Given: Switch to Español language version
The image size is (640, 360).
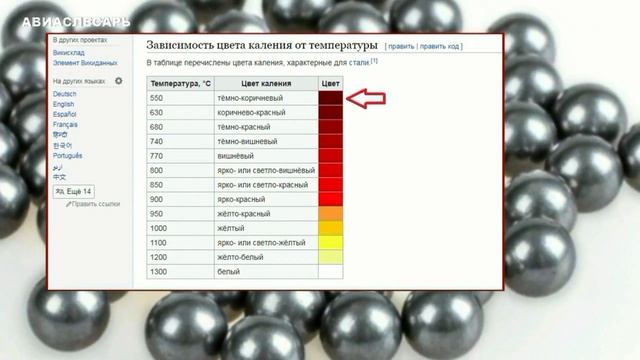Looking at the screenshot, I should (64, 114).
